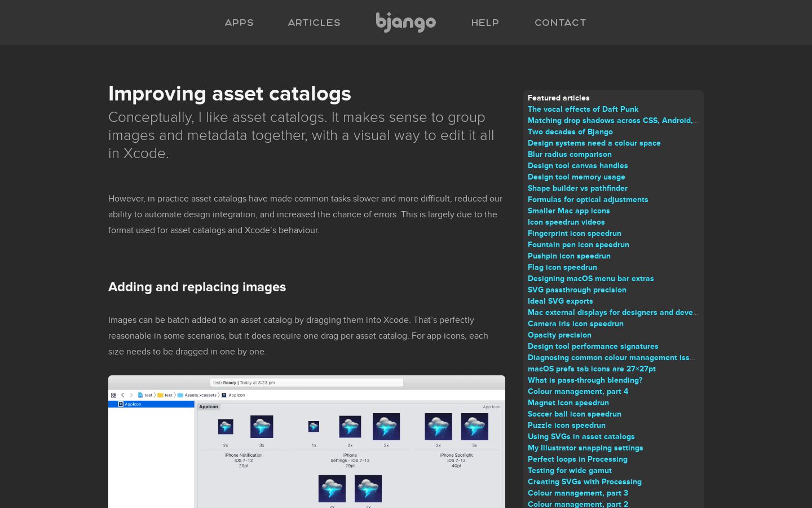This screenshot has height=508, width=812.
Task: Open 'Fountain pen icon speedrun' link
Action: tap(578, 244)
